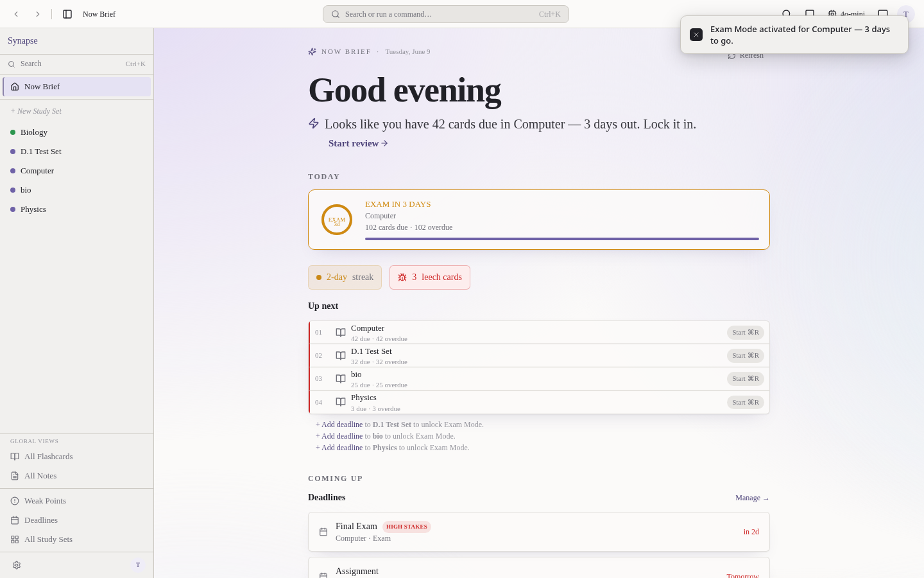Go back with the left arrow icon
Screen dimensions: 924x578
(17, 14)
